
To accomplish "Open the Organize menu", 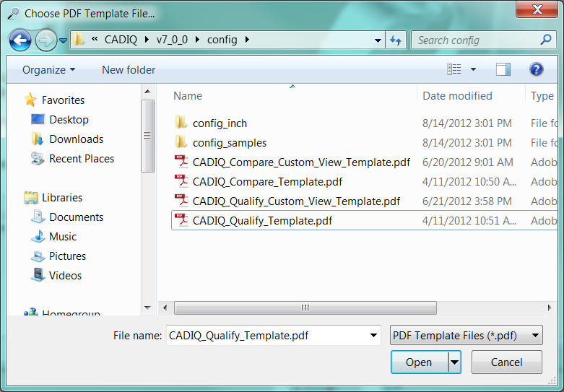I will pyautogui.click(x=49, y=70).
